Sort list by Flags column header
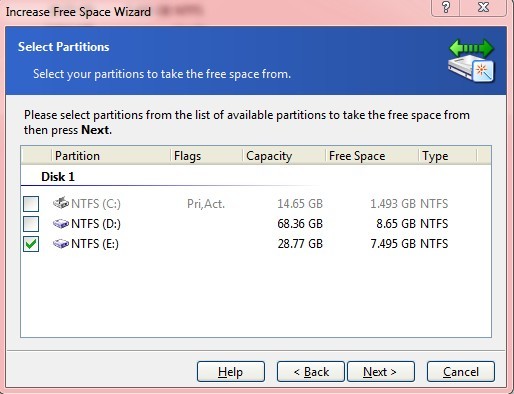514x394 pixels. point(207,156)
